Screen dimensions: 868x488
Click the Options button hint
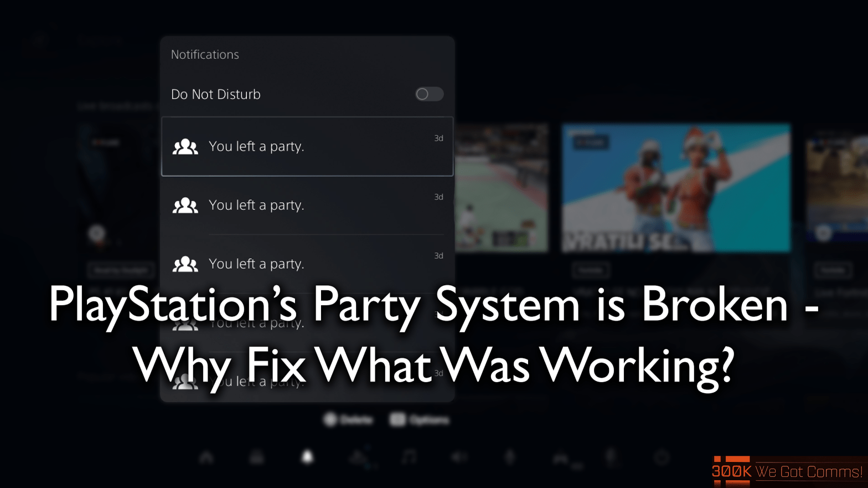point(420,420)
